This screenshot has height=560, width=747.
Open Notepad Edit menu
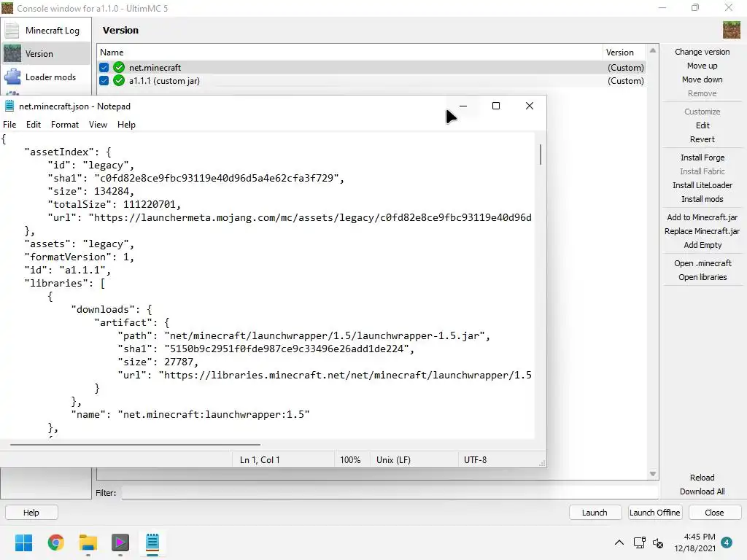pyautogui.click(x=34, y=124)
